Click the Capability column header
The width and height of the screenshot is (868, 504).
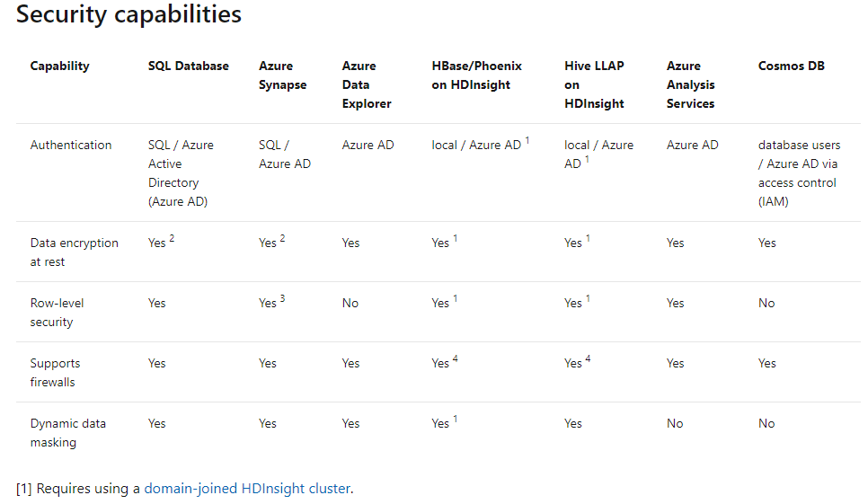click(x=59, y=66)
